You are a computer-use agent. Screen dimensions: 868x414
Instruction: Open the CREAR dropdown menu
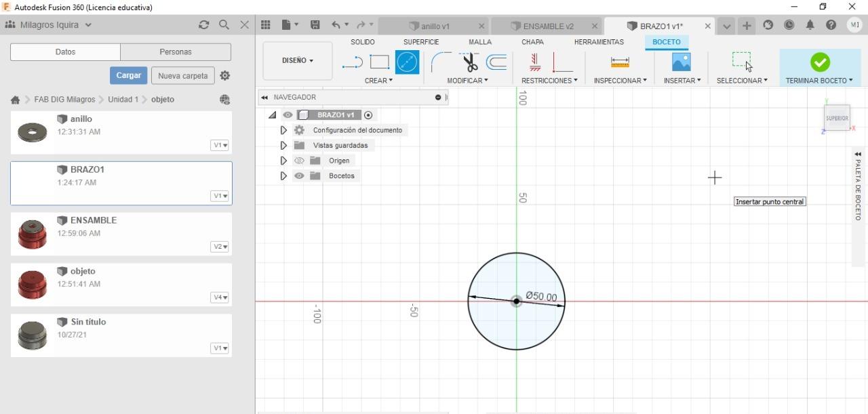[x=378, y=81]
